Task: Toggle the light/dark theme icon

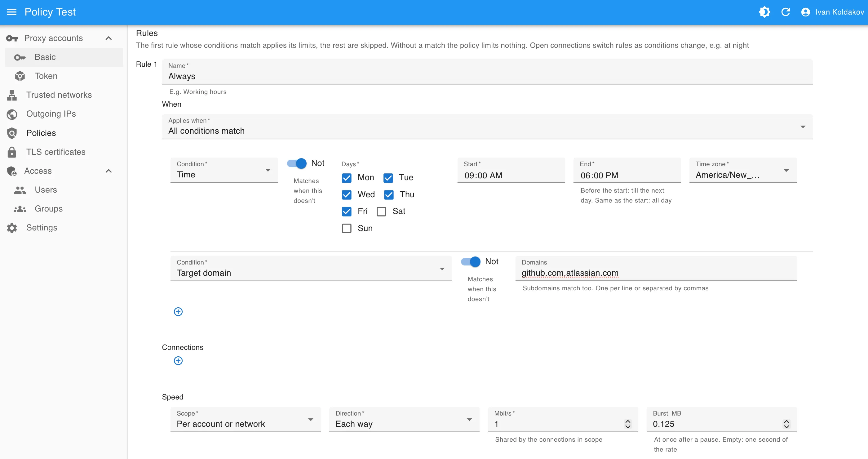Action: coord(764,12)
